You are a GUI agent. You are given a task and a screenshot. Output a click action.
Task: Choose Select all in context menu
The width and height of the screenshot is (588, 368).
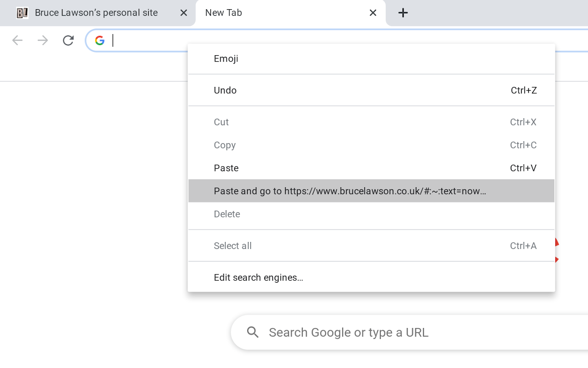tap(371, 246)
